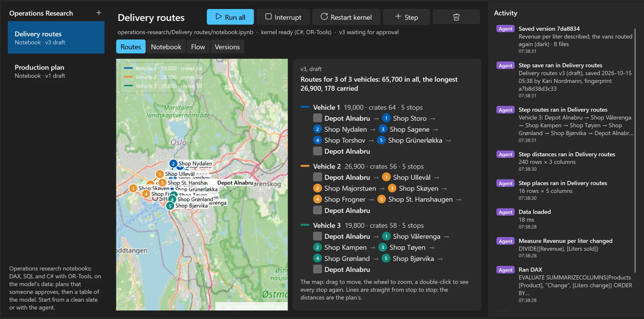Click Vehicle 2 orange legend swatch on map
This screenshot has height=319, width=644.
128,77
